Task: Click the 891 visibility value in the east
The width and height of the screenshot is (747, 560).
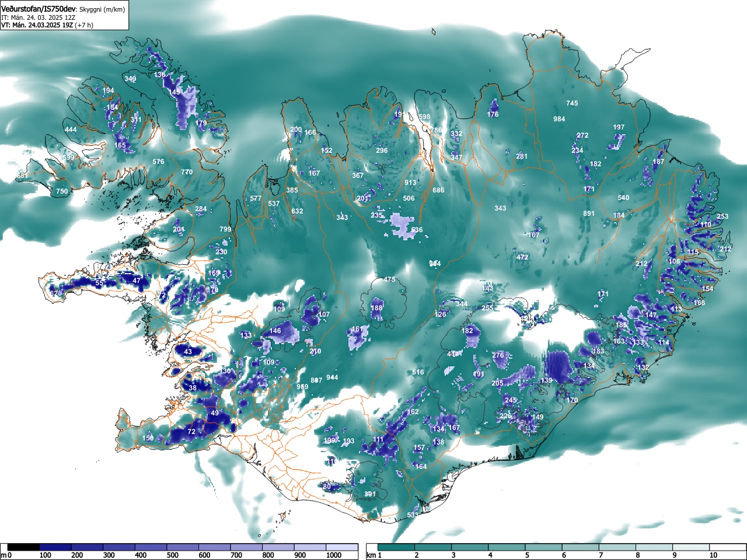Action: pos(589,213)
